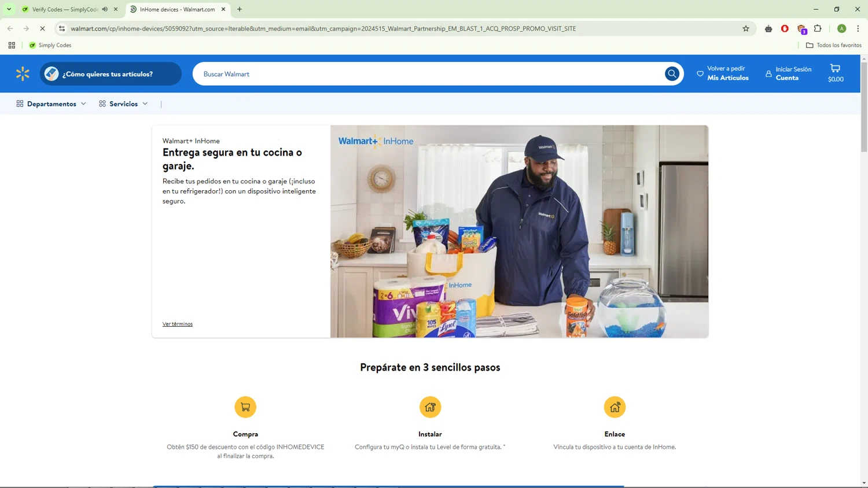
Task: Open the green 'A' profile avatar
Action: (842, 28)
